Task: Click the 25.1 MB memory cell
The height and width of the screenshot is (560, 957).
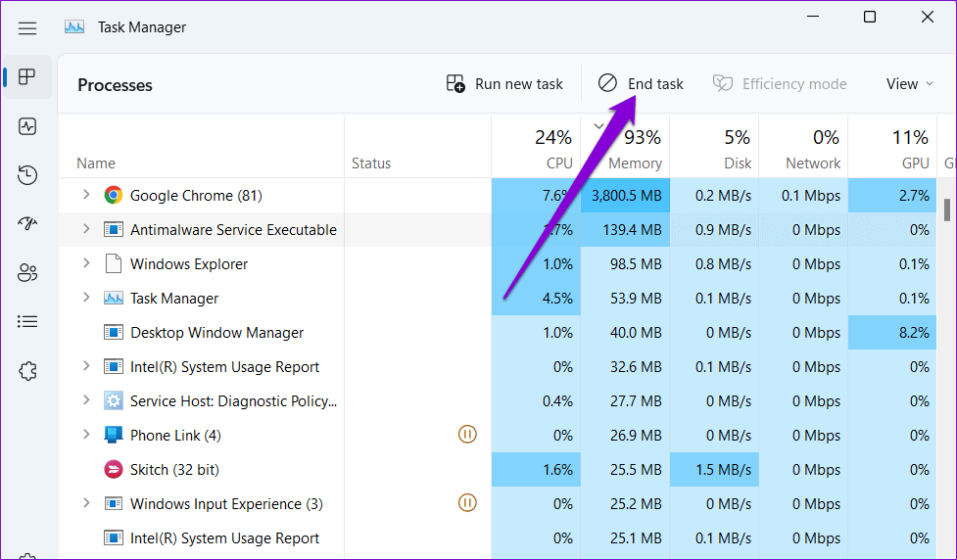Action: 625,538
